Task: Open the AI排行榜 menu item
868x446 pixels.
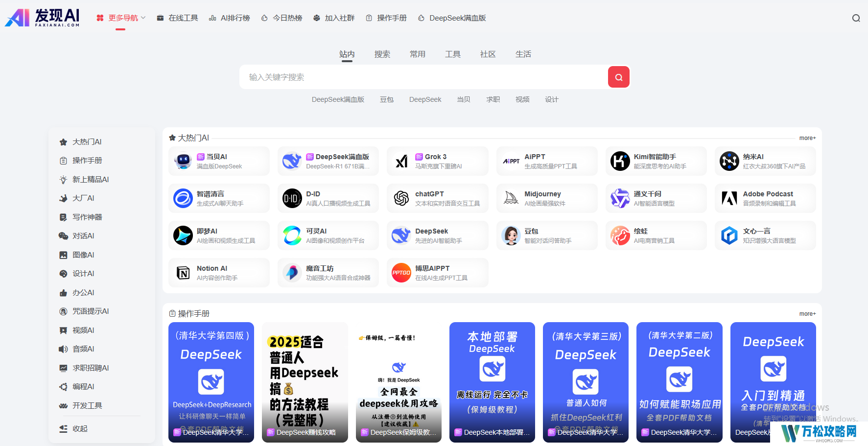Action: point(229,18)
